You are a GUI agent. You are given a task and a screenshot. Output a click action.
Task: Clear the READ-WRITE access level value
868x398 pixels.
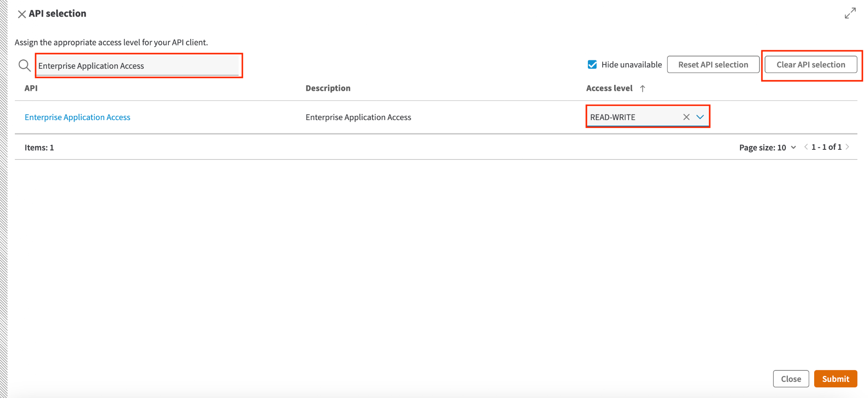click(x=686, y=117)
